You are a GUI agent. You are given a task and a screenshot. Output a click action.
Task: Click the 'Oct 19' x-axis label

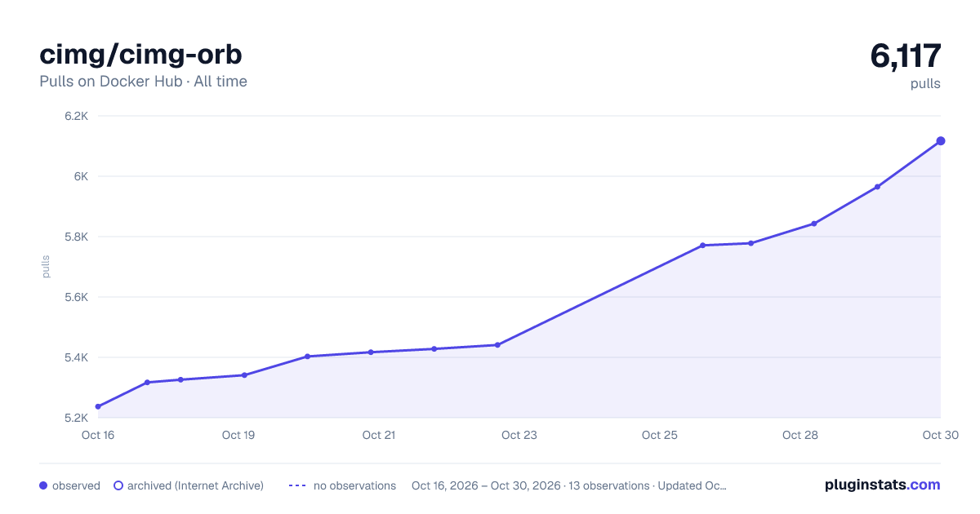tap(238, 435)
